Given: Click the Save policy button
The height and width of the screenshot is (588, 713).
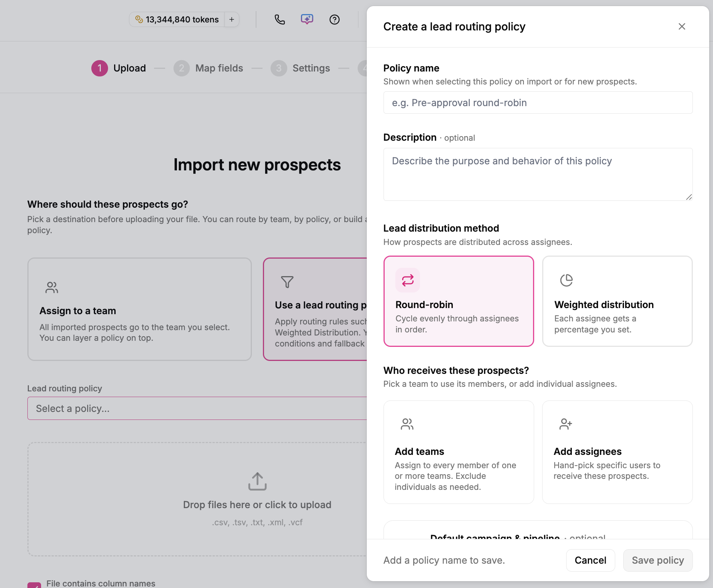Looking at the screenshot, I should 658,560.
